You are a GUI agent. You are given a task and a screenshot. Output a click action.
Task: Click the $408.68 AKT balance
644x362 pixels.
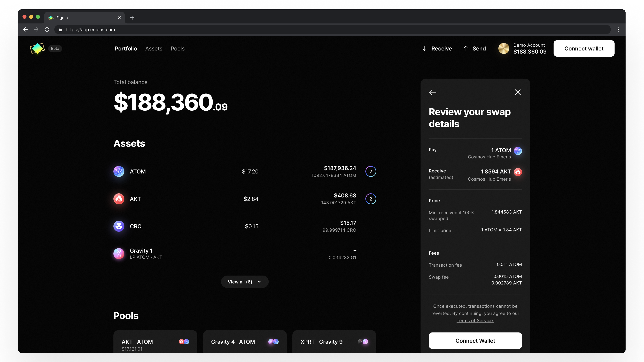345,195
